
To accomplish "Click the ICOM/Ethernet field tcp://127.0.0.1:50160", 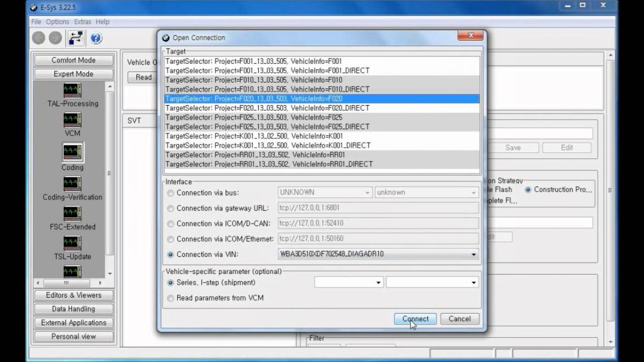I will (378, 239).
